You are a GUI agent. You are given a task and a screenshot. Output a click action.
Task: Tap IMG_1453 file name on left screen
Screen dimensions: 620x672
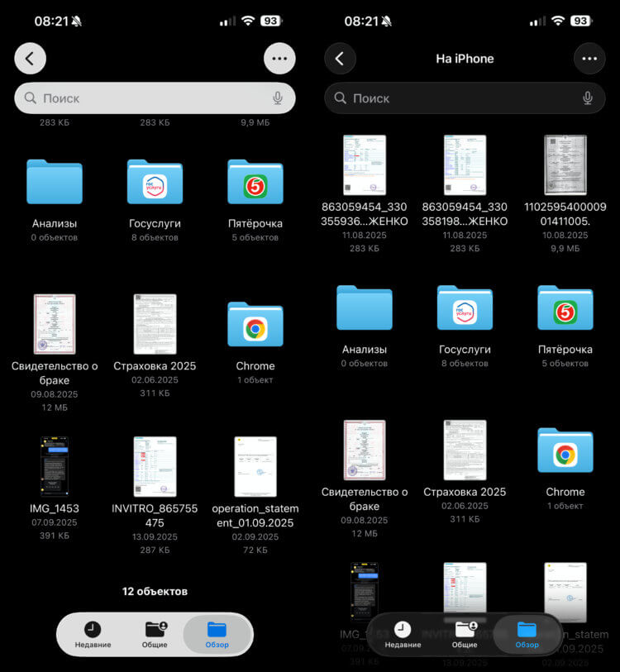tap(55, 508)
